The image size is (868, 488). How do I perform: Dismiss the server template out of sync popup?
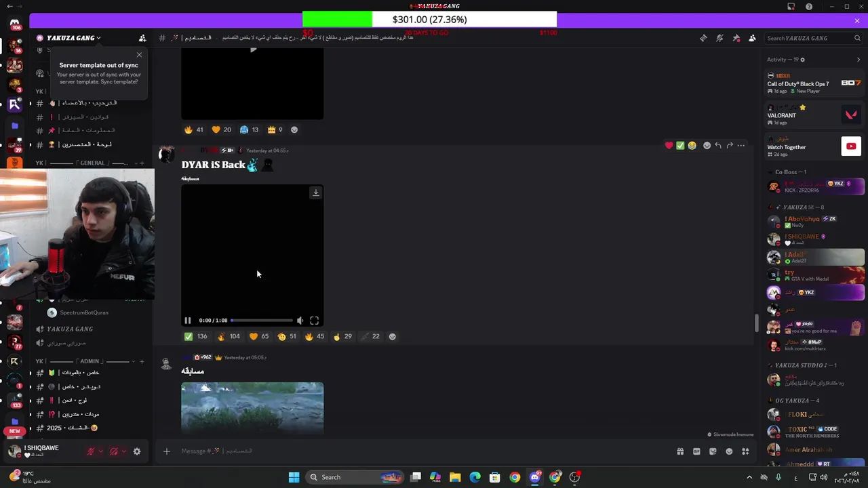coord(140,55)
